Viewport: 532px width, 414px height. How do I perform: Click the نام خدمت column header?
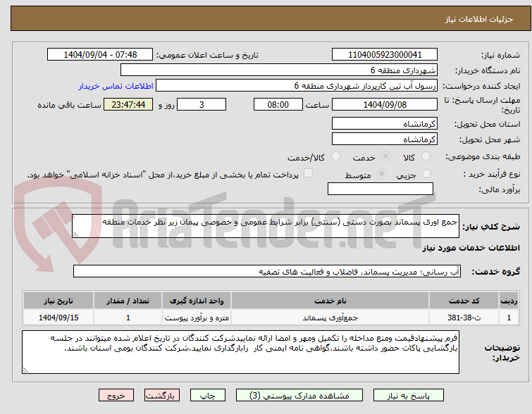(x=330, y=301)
